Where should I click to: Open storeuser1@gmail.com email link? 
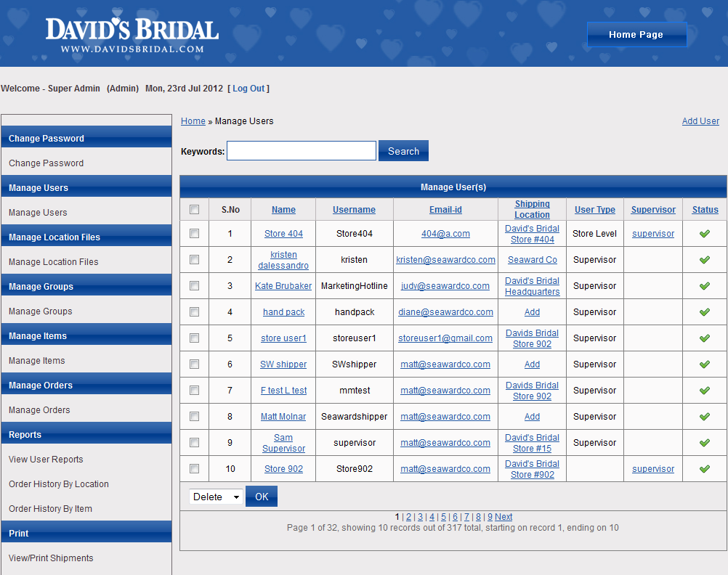(x=445, y=338)
